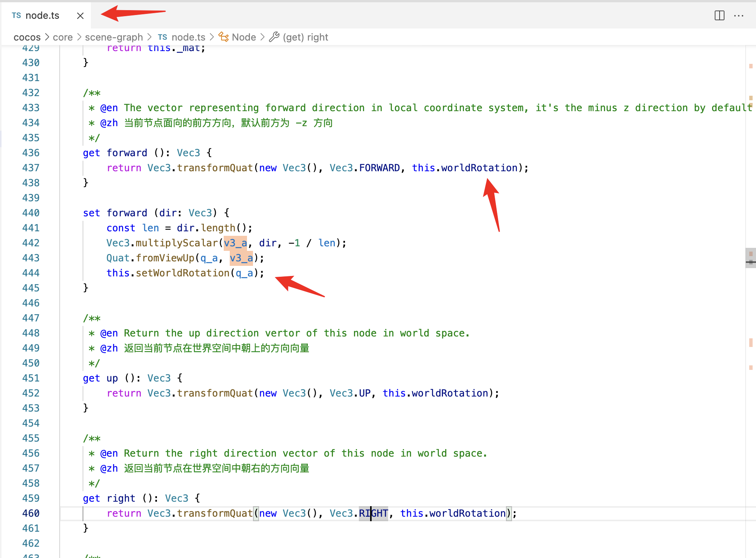Click the Node class icon in breadcrumb
756x558 pixels.
(x=224, y=37)
